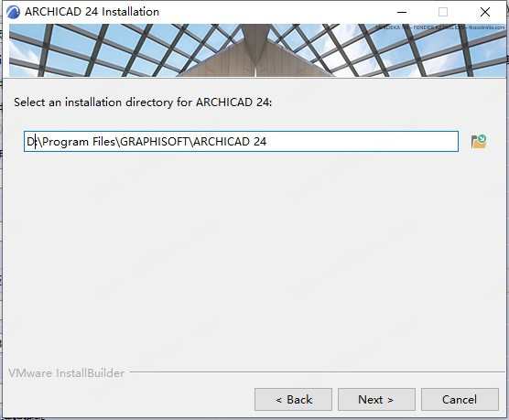
Task: Click the glass roof banner image
Action: coord(256,50)
